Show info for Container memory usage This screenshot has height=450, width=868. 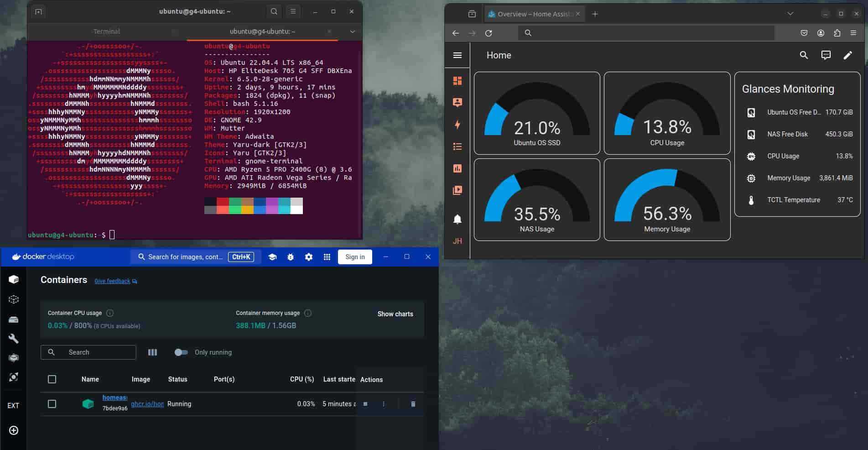(x=308, y=313)
